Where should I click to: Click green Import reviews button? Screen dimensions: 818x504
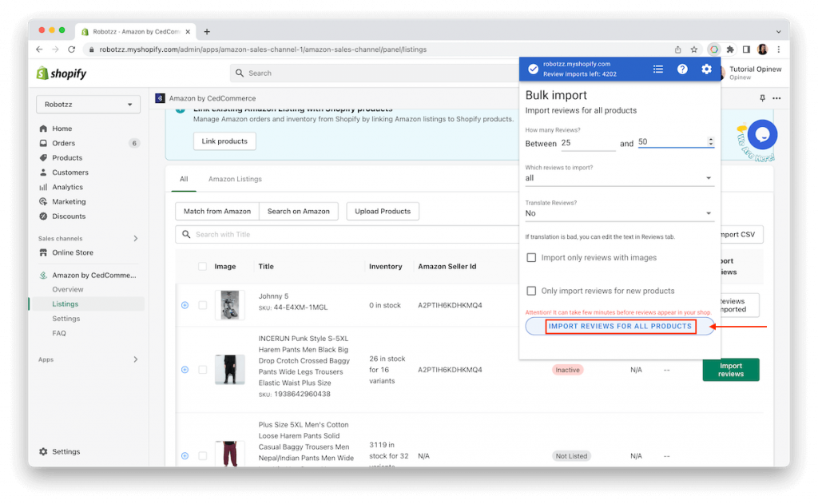click(x=730, y=369)
